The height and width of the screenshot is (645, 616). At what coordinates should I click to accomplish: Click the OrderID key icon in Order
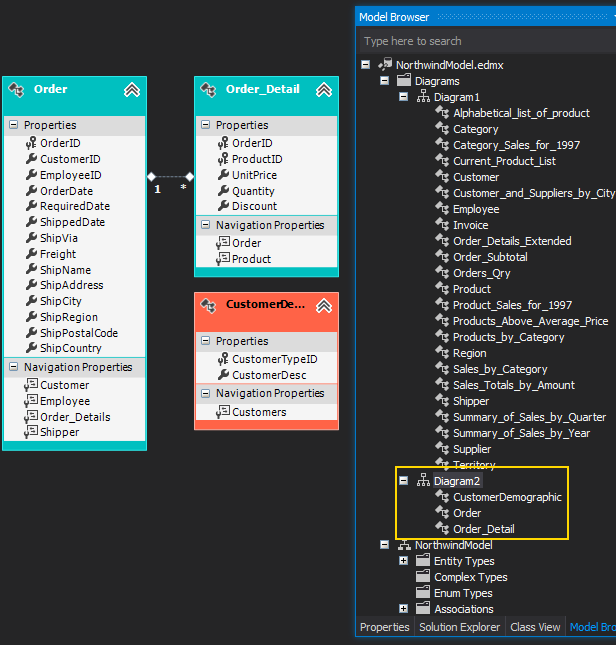[31, 143]
